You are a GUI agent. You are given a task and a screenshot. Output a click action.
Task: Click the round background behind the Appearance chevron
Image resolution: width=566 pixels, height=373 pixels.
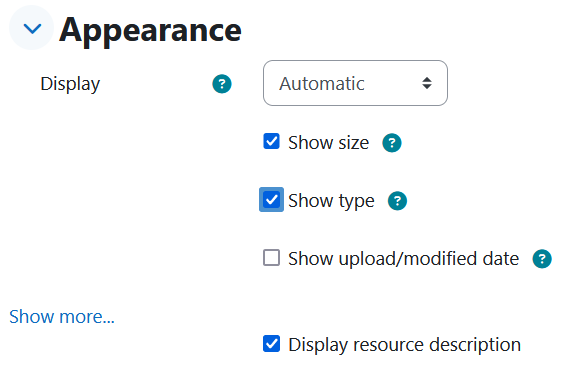coord(31,27)
